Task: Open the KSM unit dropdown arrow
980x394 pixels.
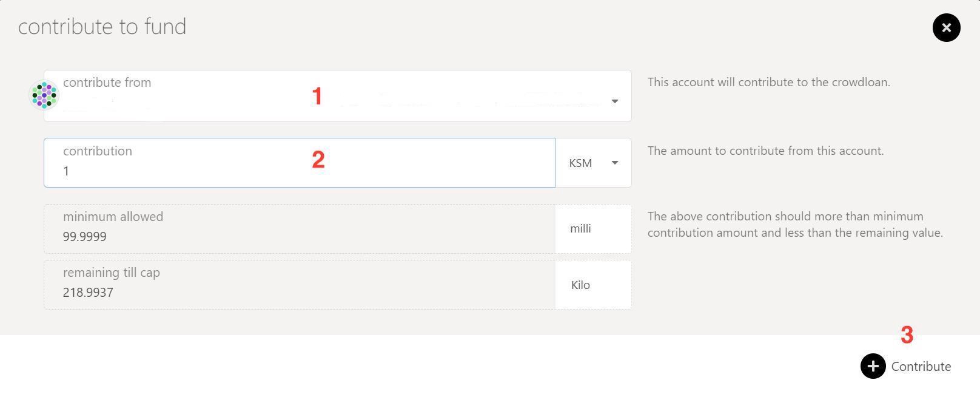Action: point(614,163)
